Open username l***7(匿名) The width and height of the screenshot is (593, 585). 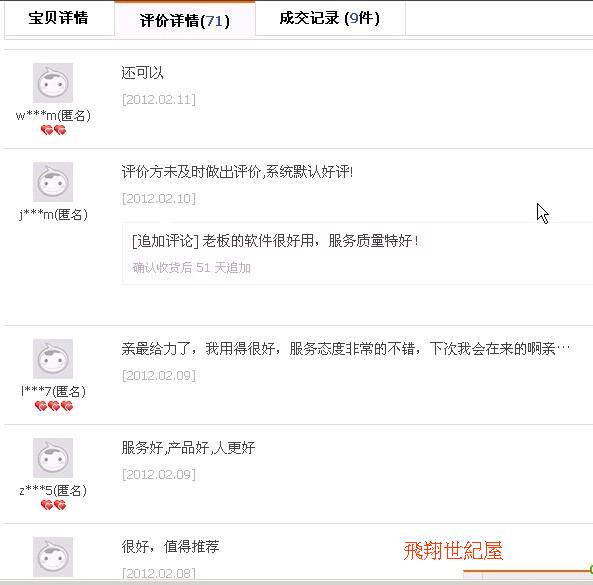[53, 391]
